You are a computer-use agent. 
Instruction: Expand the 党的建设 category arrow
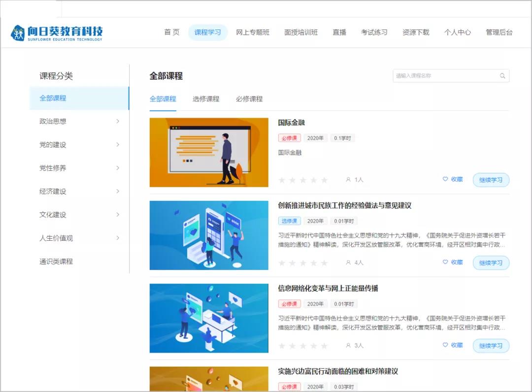point(118,145)
